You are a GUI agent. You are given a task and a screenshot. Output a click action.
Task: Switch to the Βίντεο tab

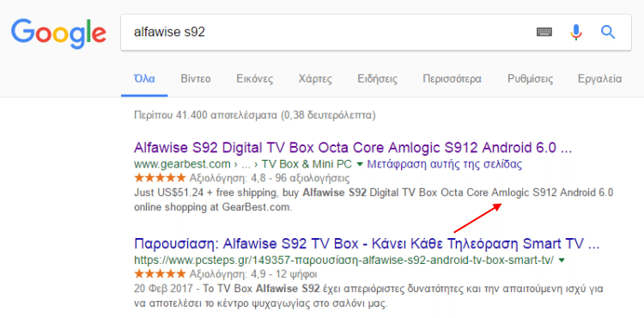pos(196,79)
